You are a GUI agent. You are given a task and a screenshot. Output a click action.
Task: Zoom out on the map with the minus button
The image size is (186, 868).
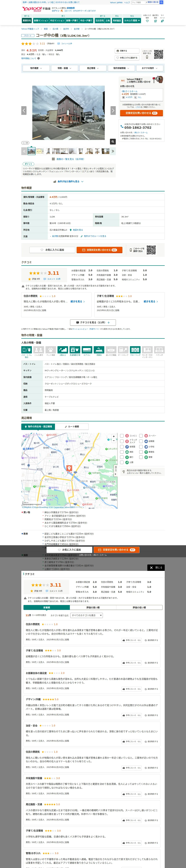coord(114,441)
